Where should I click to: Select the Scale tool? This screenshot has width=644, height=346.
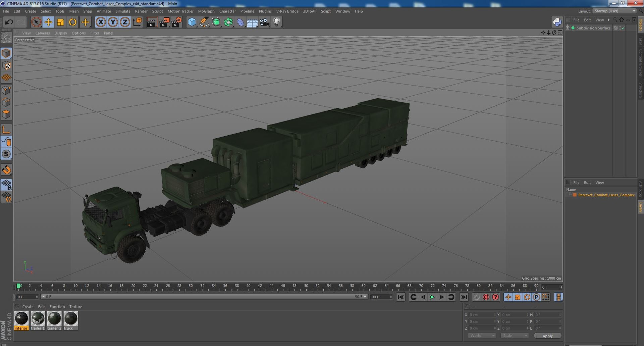[60, 22]
